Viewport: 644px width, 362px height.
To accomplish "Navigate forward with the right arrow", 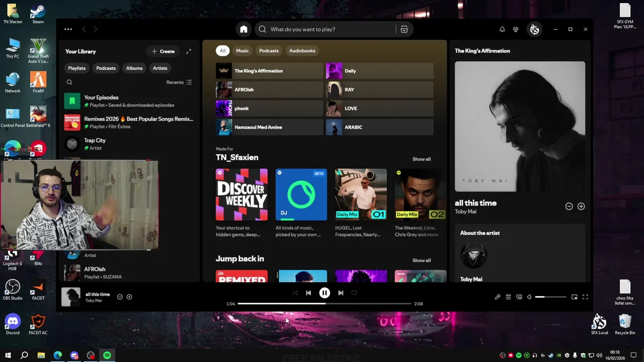I will pyautogui.click(x=95, y=29).
